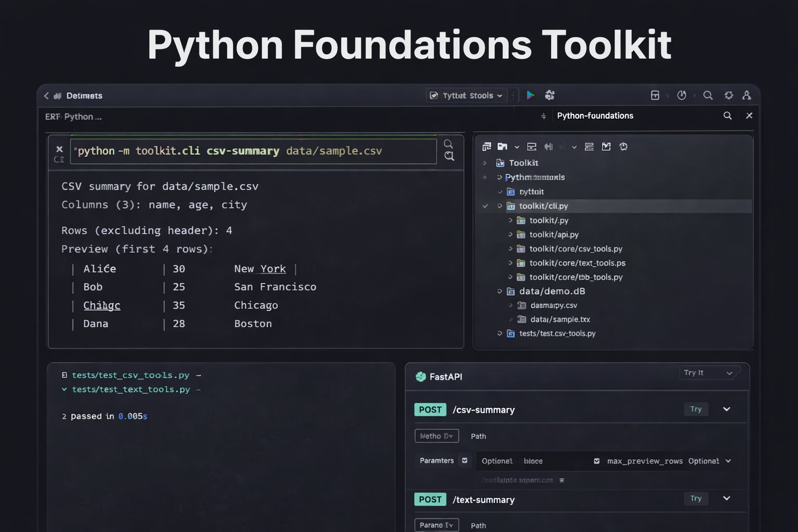Image resolution: width=798 pixels, height=532 pixels.
Task: Click Detimets in the top menu bar
Action: pyautogui.click(x=84, y=96)
